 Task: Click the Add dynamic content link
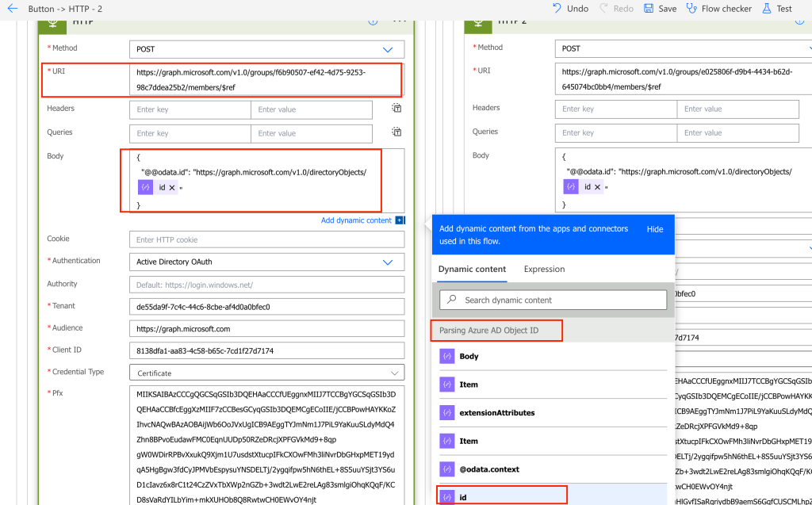(x=356, y=220)
